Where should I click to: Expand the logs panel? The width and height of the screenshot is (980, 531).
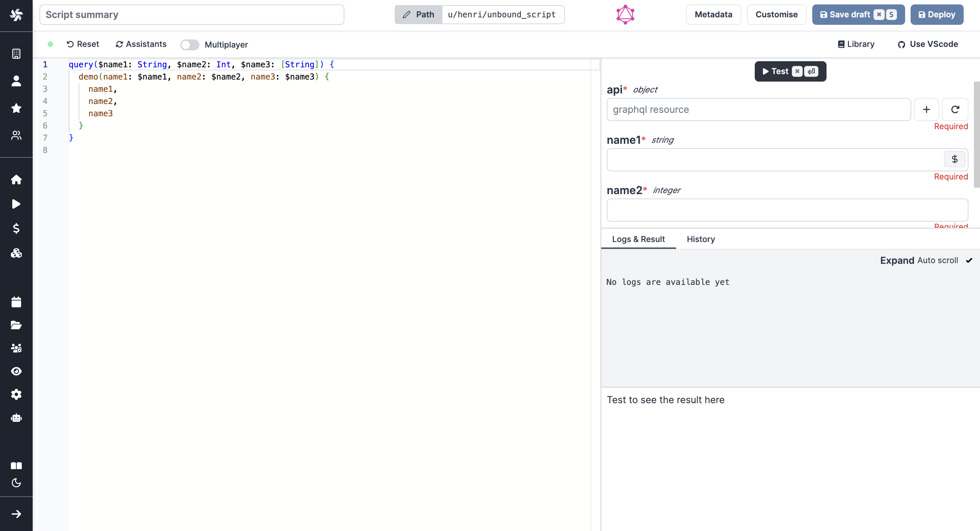(x=897, y=260)
